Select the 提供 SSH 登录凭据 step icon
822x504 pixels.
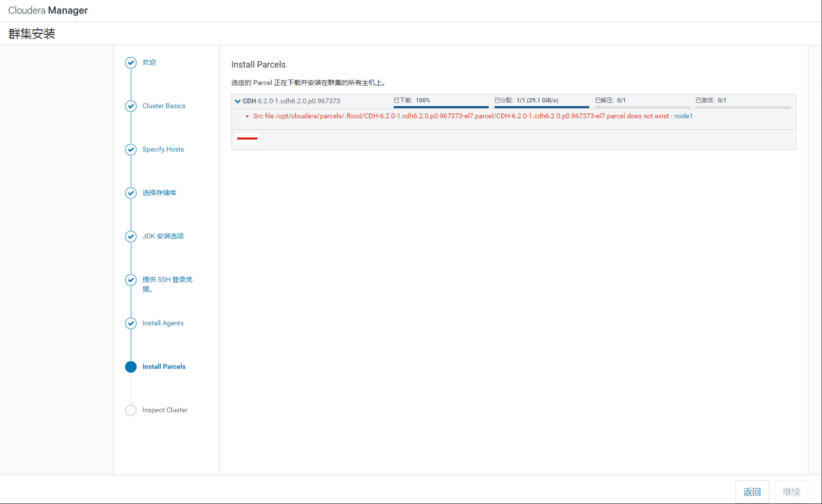130,280
